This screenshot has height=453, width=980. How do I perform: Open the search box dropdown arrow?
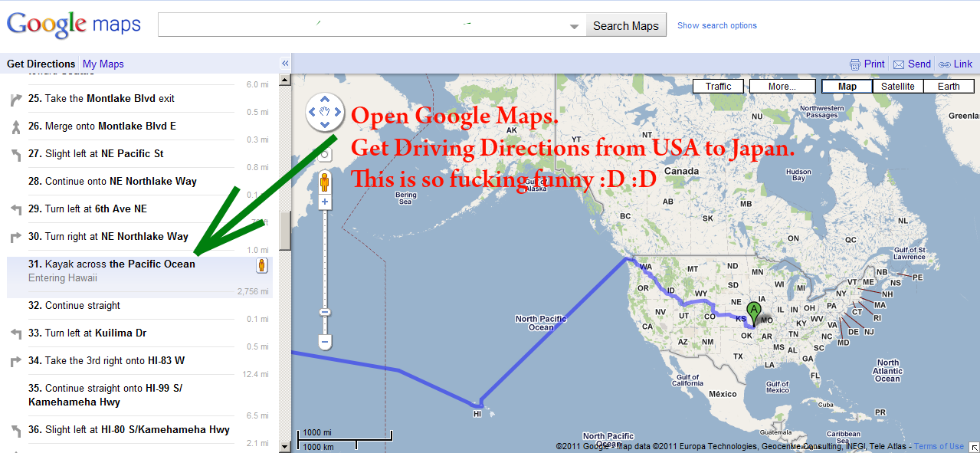(x=575, y=27)
